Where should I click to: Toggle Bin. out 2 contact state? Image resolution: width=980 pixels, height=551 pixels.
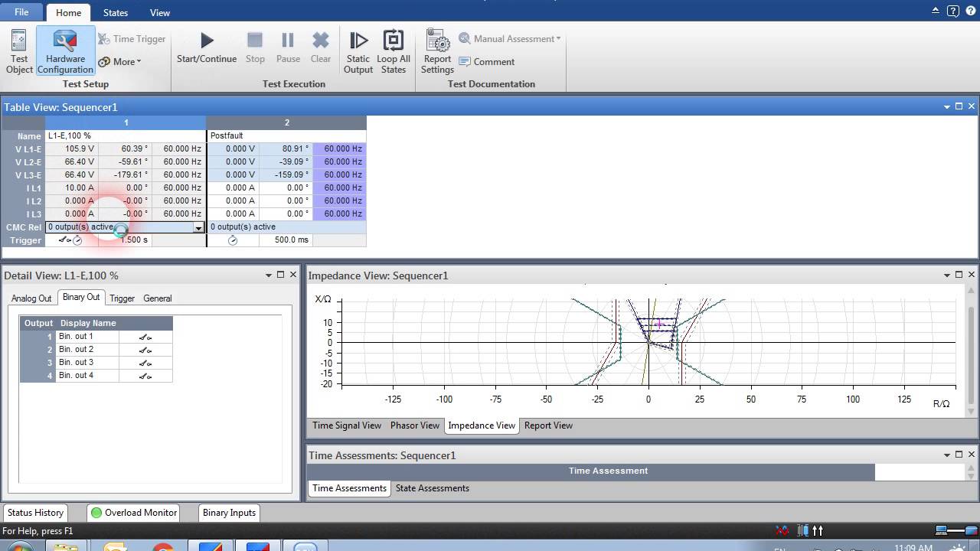(x=145, y=350)
